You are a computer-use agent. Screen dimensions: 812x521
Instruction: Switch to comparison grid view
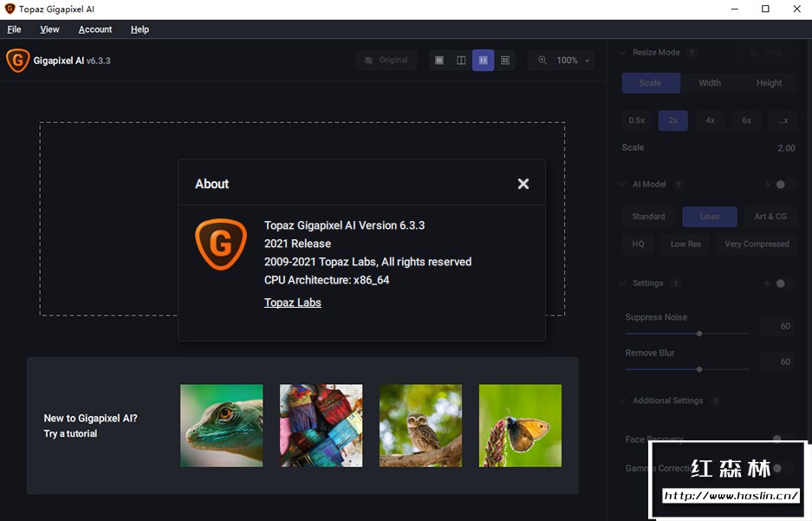(x=505, y=60)
